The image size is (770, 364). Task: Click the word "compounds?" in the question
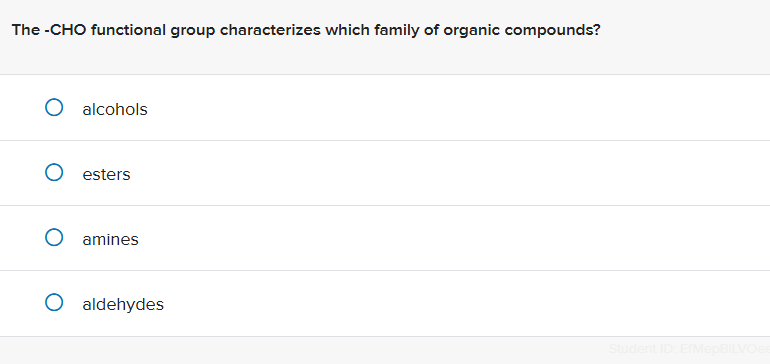(x=552, y=31)
